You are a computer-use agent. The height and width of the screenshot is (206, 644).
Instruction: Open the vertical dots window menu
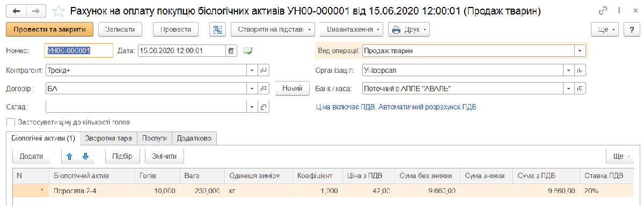pyautogui.click(x=619, y=11)
